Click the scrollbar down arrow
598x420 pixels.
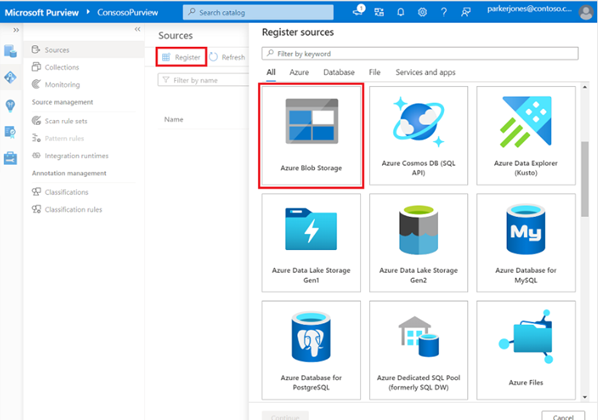pos(585,397)
